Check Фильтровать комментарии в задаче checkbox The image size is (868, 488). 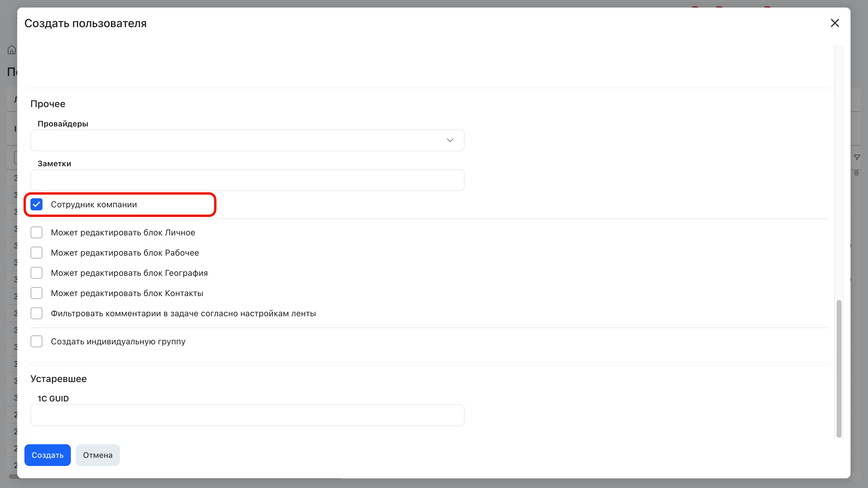pyautogui.click(x=36, y=313)
